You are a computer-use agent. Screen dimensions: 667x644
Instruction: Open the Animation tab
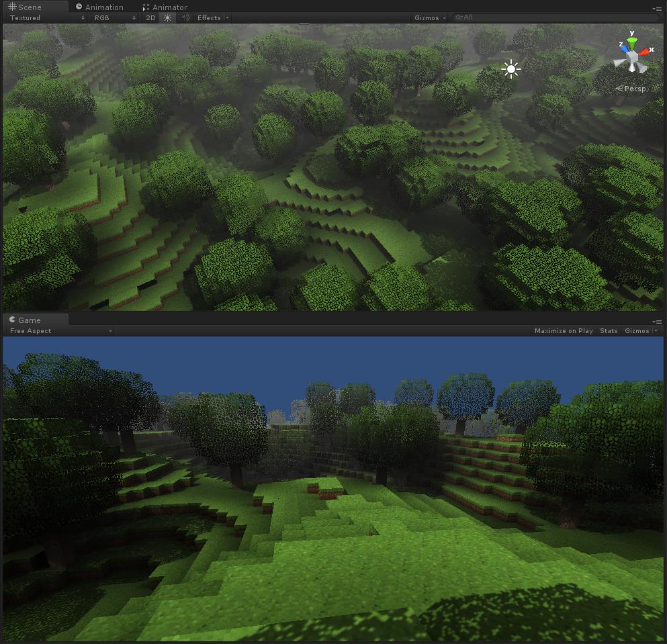[99, 7]
